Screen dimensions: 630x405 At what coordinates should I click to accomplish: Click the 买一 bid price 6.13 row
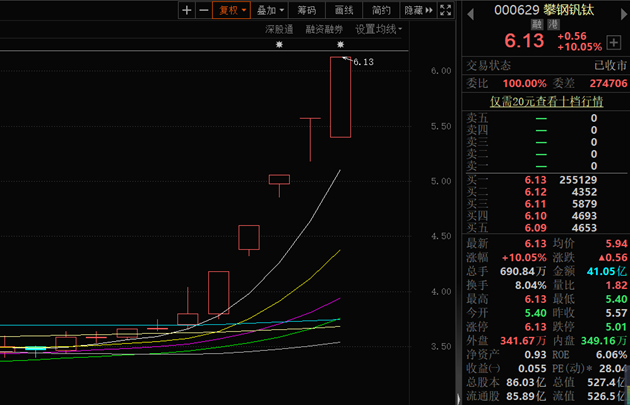[x=545, y=180]
